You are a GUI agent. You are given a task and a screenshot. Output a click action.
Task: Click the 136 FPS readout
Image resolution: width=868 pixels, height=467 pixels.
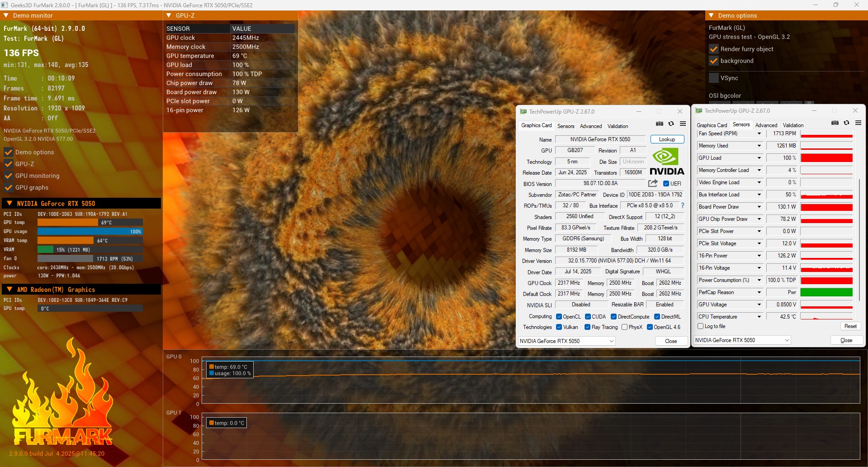[x=21, y=53]
